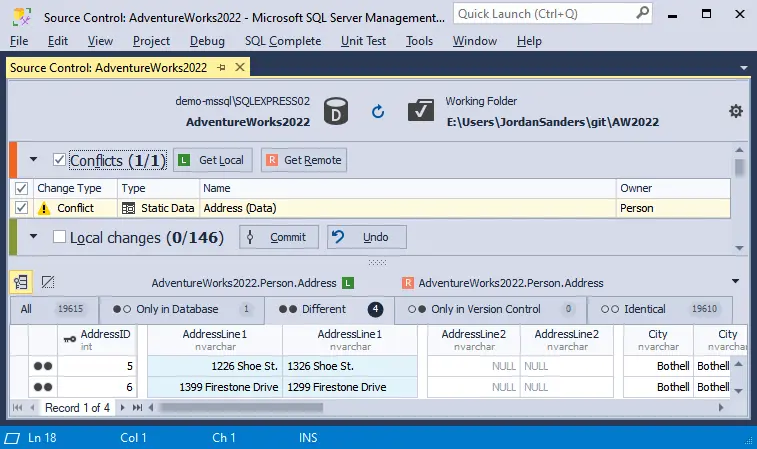Collapse the Conflicts section
Image resolution: width=757 pixels, height=449 pixels.
[x=33, y=159]
